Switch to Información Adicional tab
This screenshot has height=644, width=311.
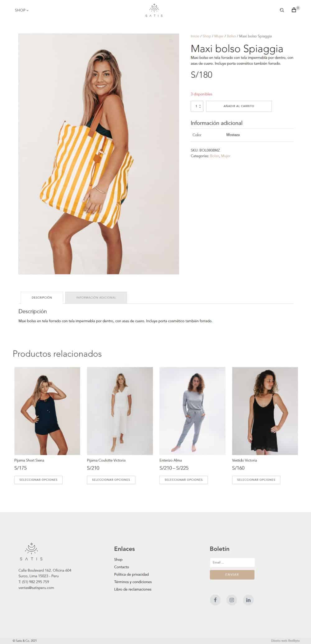point(96,298)
